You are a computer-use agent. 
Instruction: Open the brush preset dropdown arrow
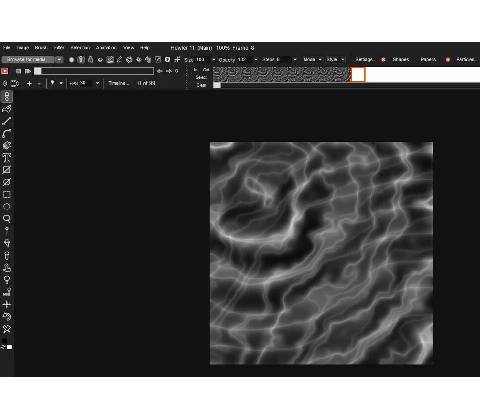[x=59, y=60]
